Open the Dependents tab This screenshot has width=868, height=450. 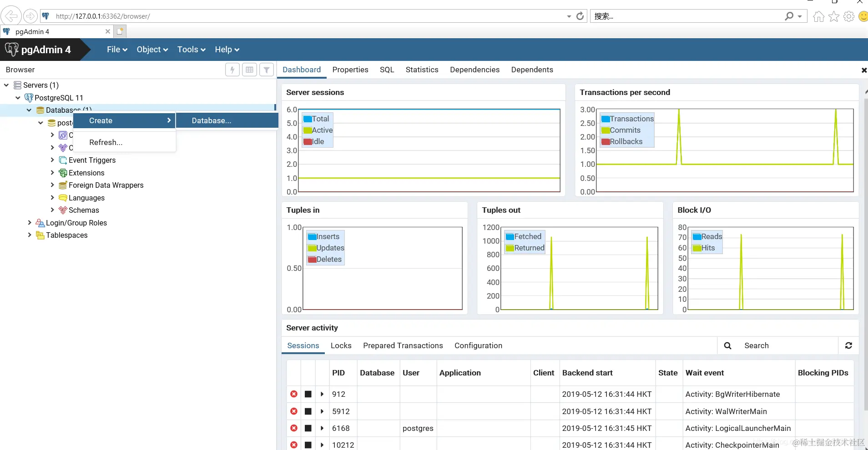tap(532, 70)
